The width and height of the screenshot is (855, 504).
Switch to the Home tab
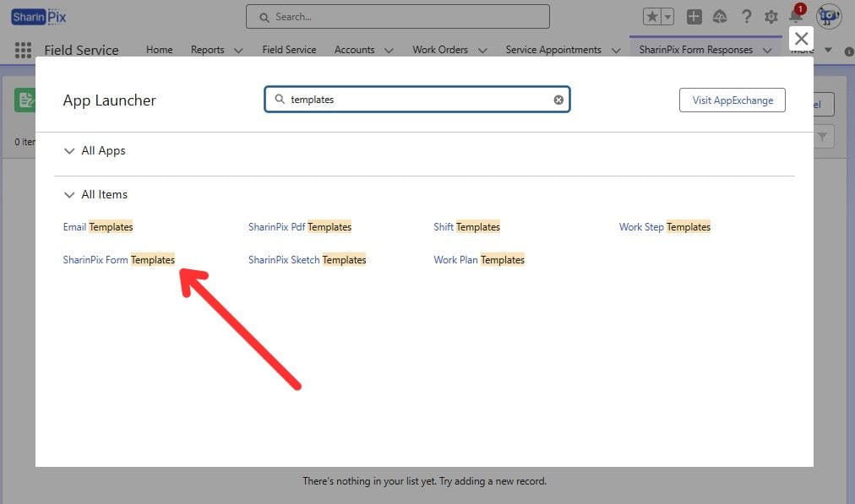(159, 50)
